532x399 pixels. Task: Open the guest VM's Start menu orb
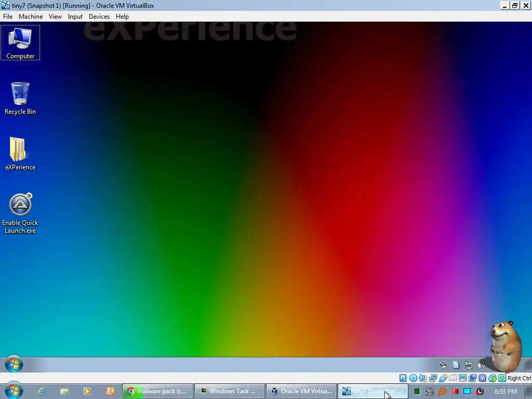14,364
